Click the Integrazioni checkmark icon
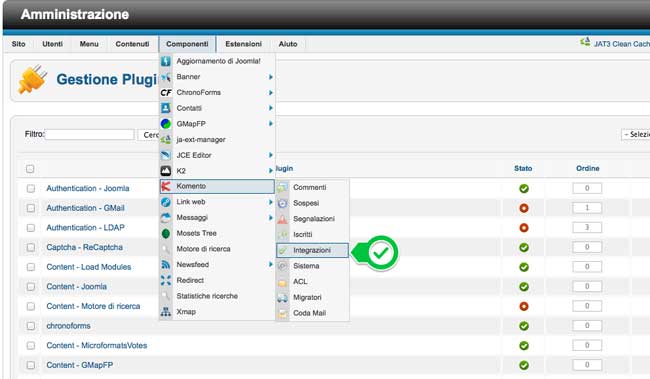Image resolution: width=650 pixels, height=379 pixels. pos(282,250)
